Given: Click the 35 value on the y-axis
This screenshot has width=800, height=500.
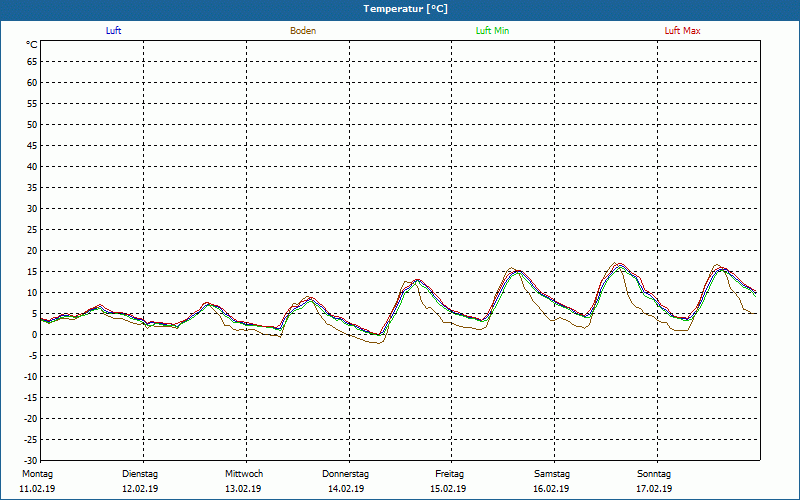Looking at the screenshot, I should pyautogui.click(x=32, y=188).
